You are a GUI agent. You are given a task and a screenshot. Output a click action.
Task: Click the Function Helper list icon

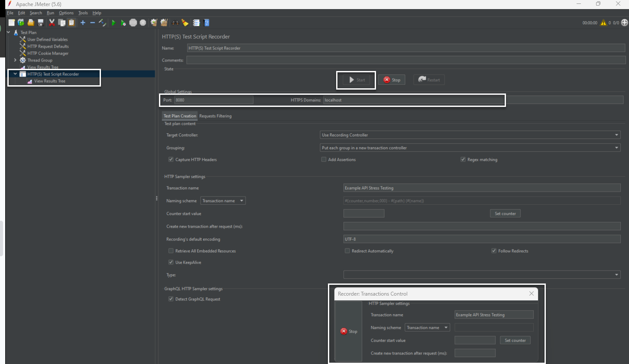click(x=196, y=23)
